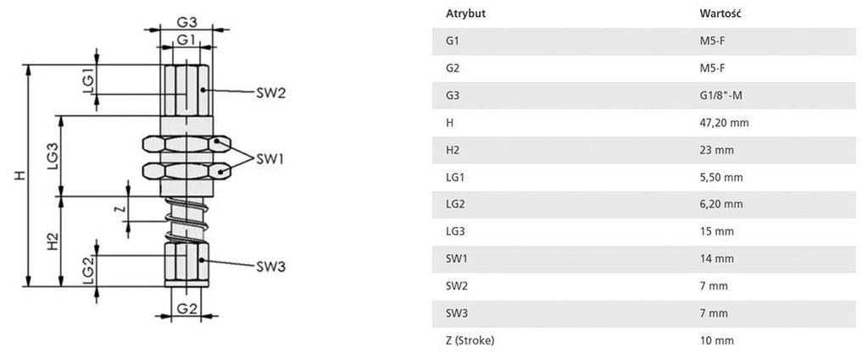868x359 pixels.
Task: Click the spring coil in the drawing
Action: (x=186, y=219)
